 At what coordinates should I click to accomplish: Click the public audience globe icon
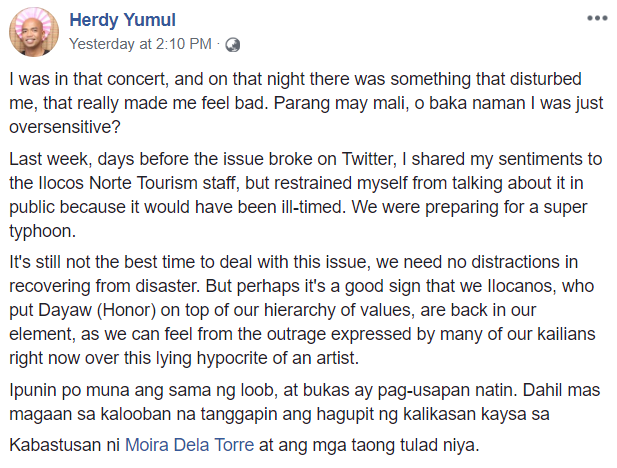point(233,45)
